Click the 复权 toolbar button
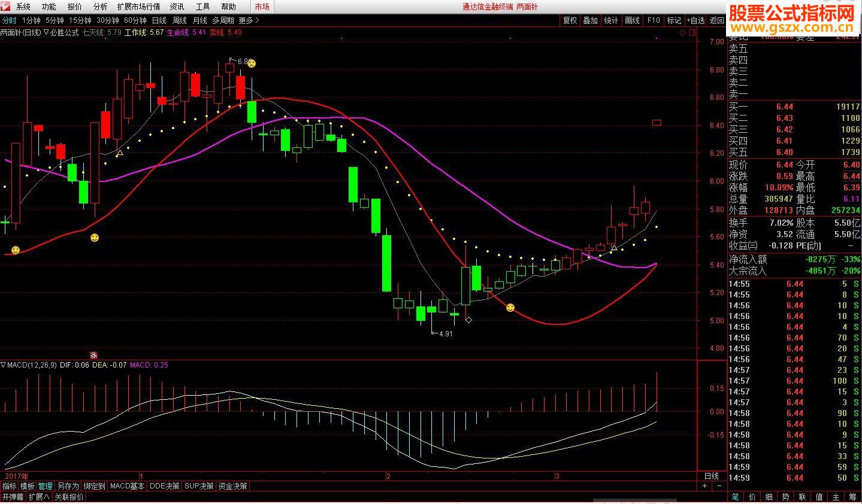The image size is (862, 504). 570,20
